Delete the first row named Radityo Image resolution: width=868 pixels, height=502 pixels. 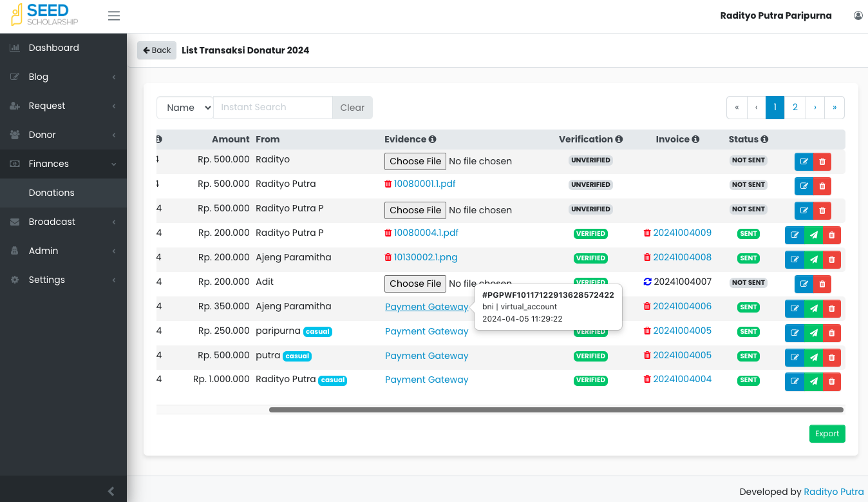click(x=822, y=162)
